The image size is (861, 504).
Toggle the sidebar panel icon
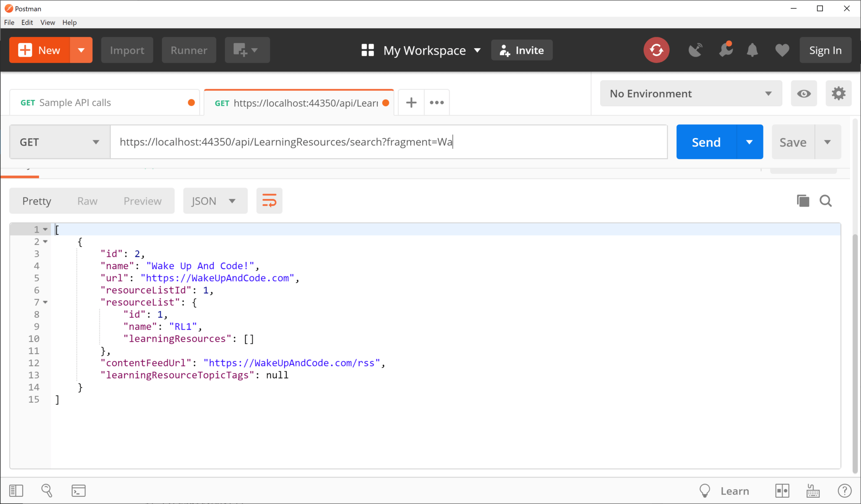[x=16, y=490]
